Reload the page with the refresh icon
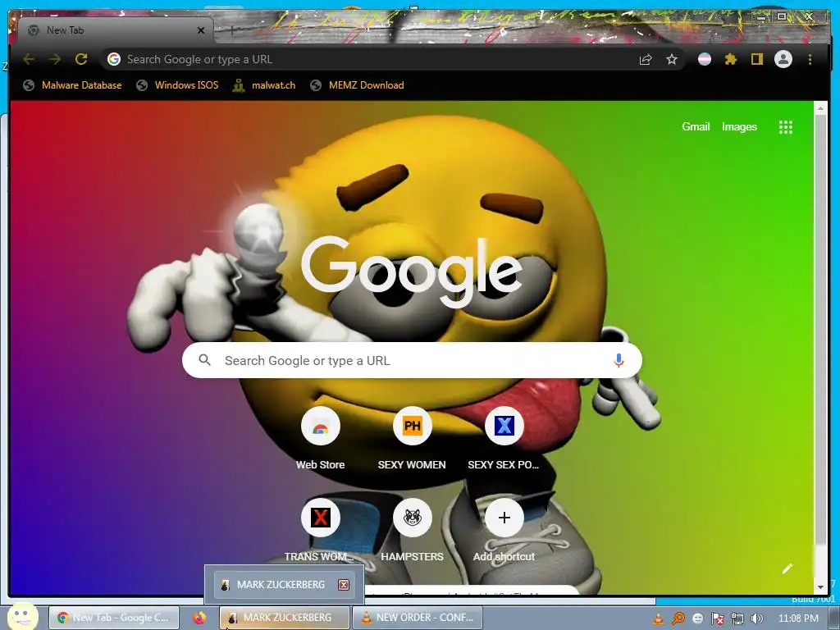The width and height of the screenshot is (840, 630). 81,59
